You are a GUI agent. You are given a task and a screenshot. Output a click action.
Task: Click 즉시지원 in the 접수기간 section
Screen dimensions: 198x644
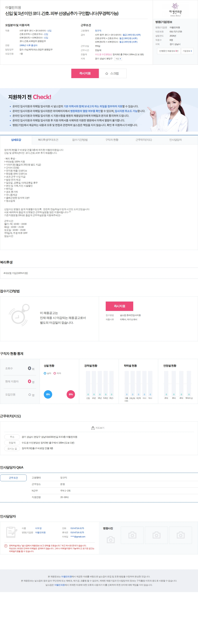[x=119, y=306]
